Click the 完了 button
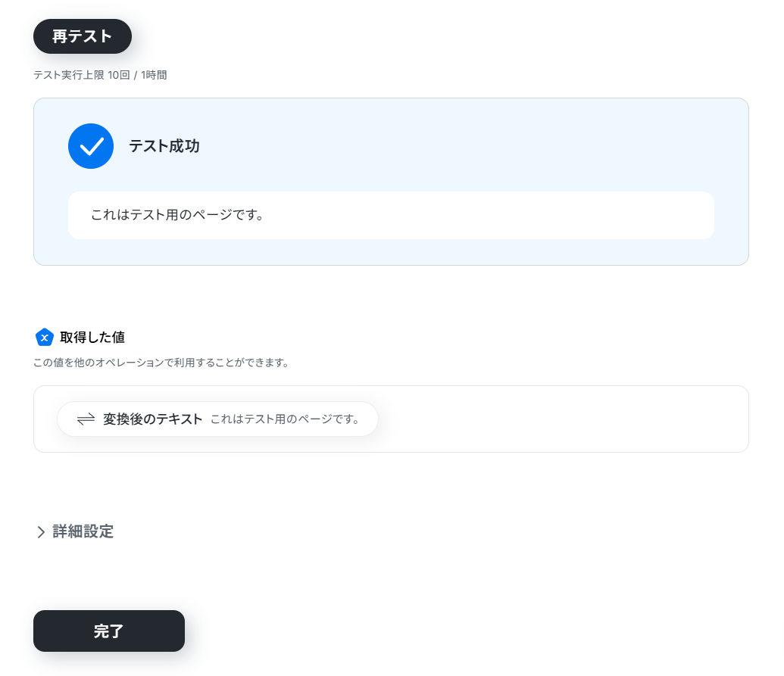The width and height of the screenshot is (784, 676). click(x=109, y=631)
